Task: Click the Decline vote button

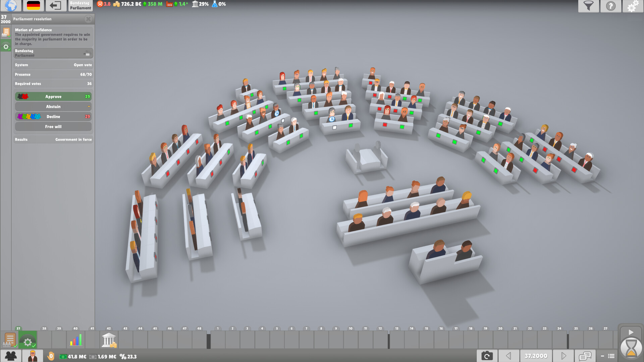Action: tap(53, 116)
